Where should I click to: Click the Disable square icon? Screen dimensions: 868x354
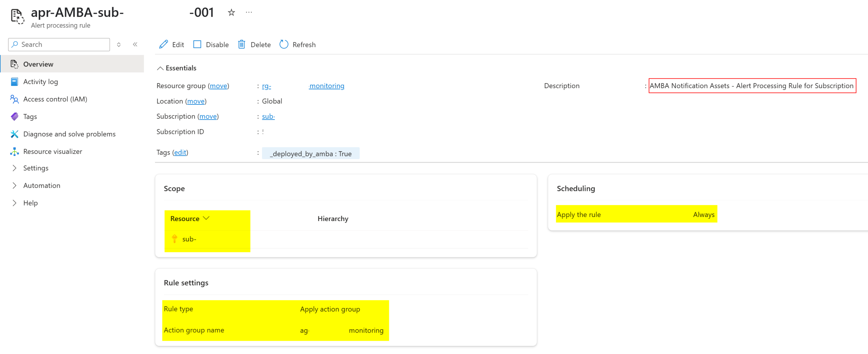(197, 44)
